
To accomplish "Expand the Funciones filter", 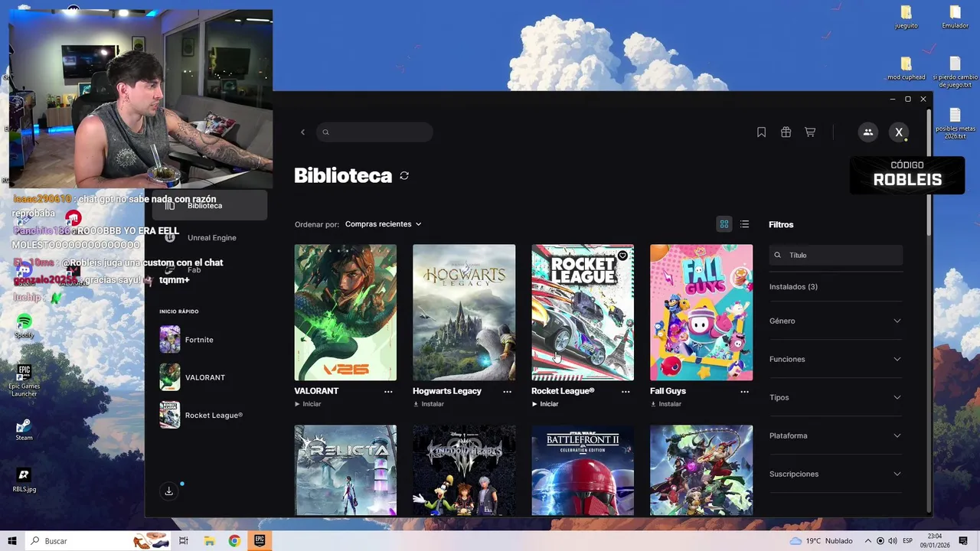I will (x=835, y=359).
